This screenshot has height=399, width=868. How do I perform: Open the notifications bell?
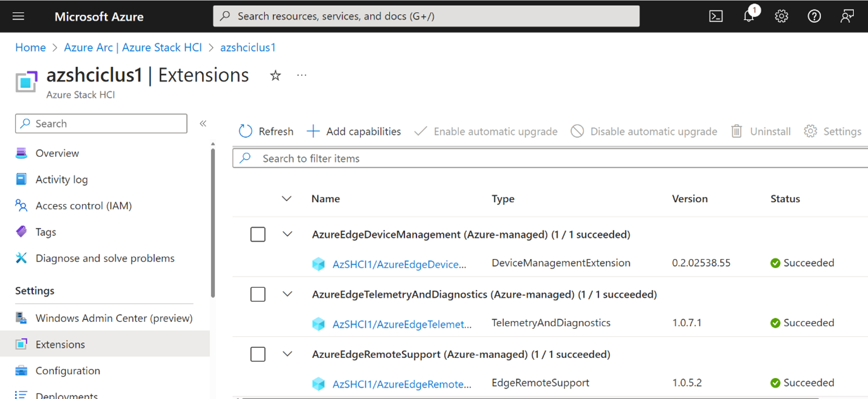749,16
